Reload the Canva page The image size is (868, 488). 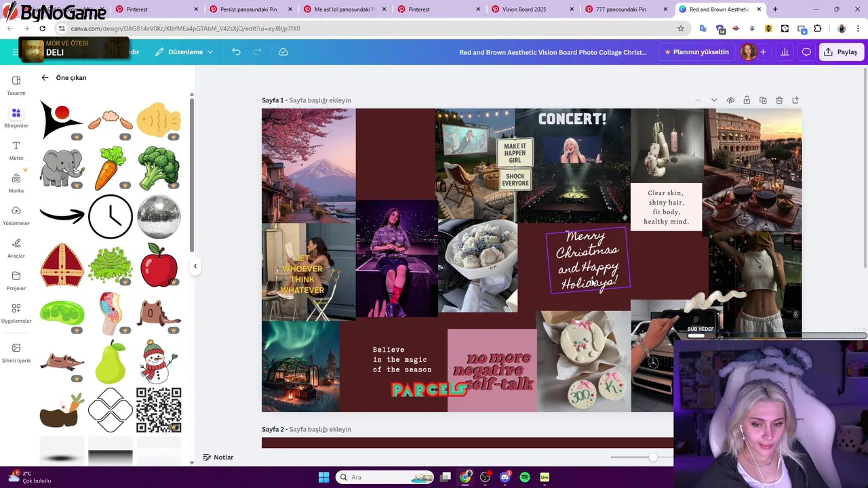point(43,28)
